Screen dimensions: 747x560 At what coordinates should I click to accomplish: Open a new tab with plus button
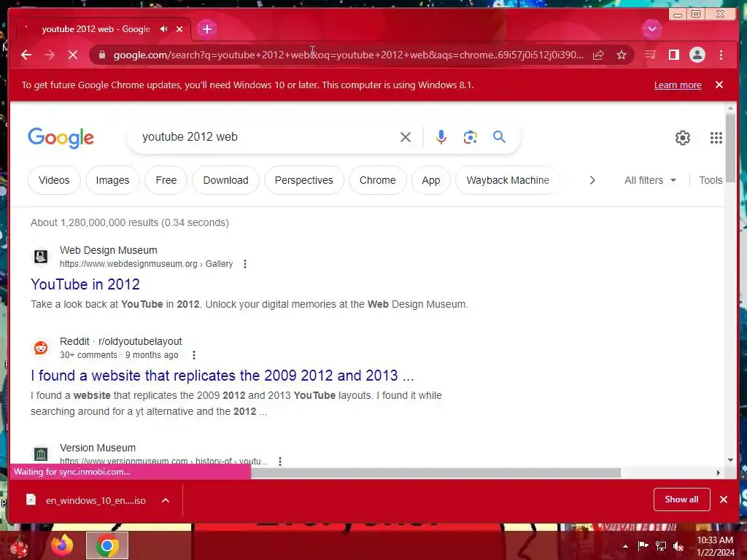tap(206, 29)
